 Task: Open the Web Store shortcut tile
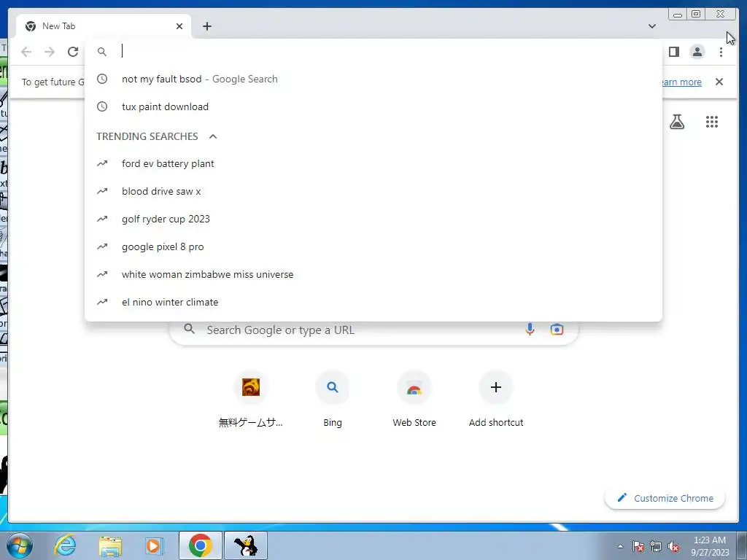pyautogui.click(x=414, y=399)
